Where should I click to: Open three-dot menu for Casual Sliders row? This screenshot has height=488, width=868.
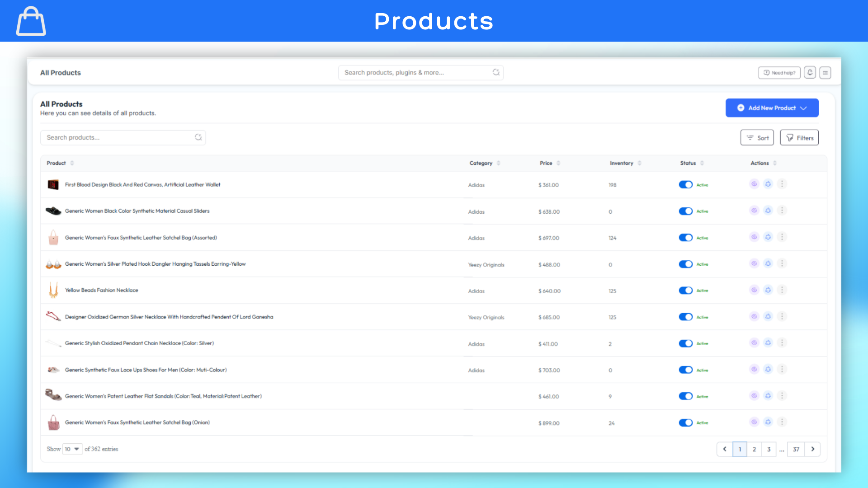(782, 211)
